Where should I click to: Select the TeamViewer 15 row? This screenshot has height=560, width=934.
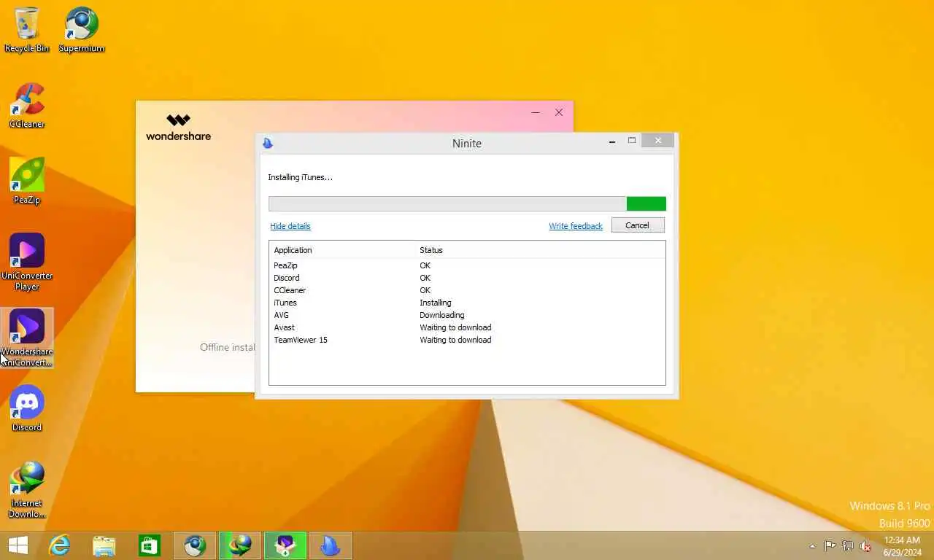click(467, 340)
